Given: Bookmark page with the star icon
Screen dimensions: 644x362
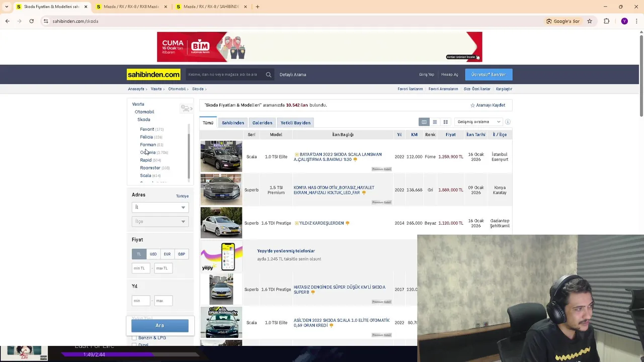Looking at the screenshot, I should coord(590,21).
